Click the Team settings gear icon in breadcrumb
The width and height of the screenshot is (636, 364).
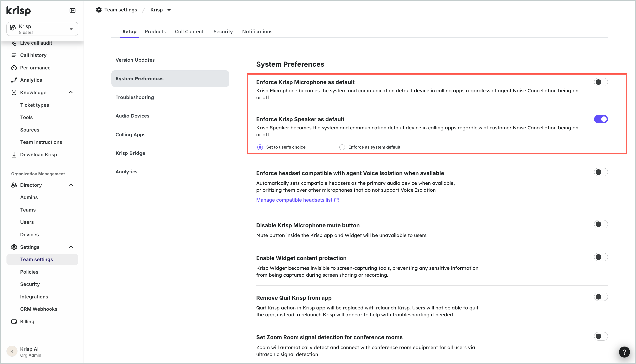tap(99, 10)
